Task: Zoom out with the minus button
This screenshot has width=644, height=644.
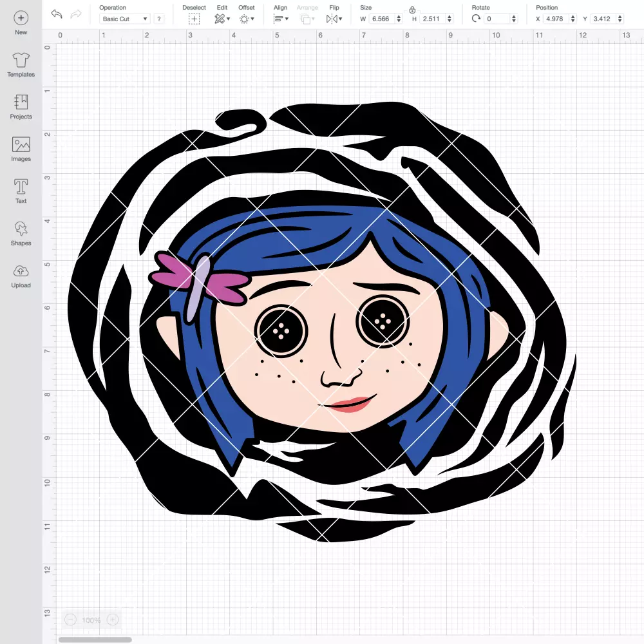Action: (70, 620)
